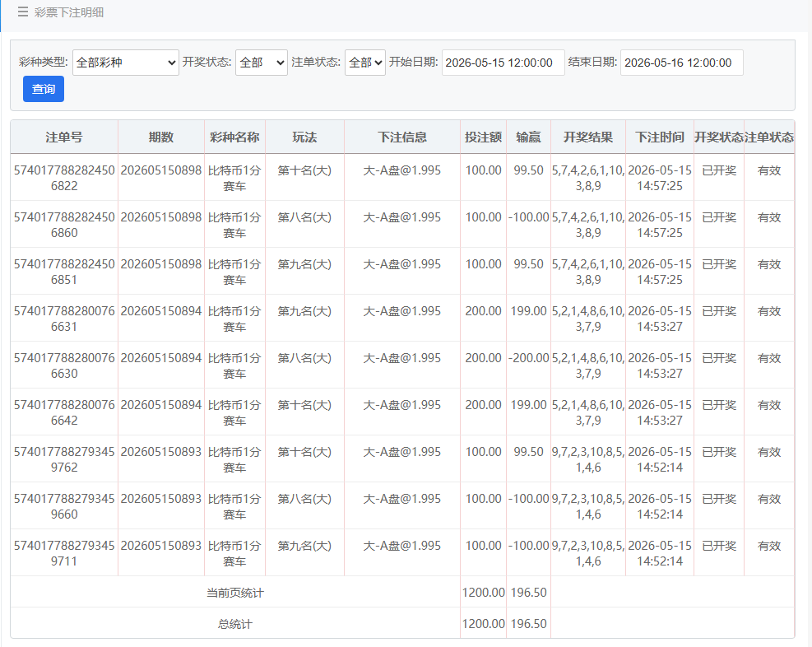The height and width of the screenshot is (647, 812).
Task: Click the 下注时间 column header
Action: (x=660, y=137)
